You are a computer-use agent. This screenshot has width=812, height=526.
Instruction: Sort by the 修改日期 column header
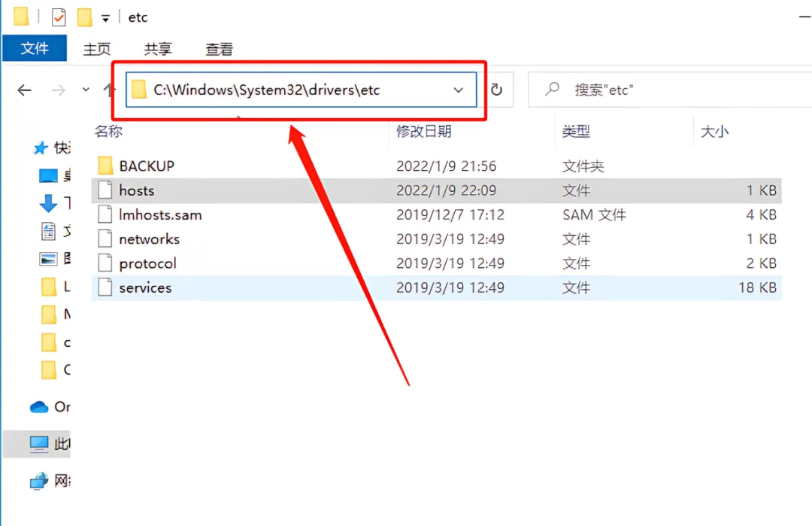point(423,131)
